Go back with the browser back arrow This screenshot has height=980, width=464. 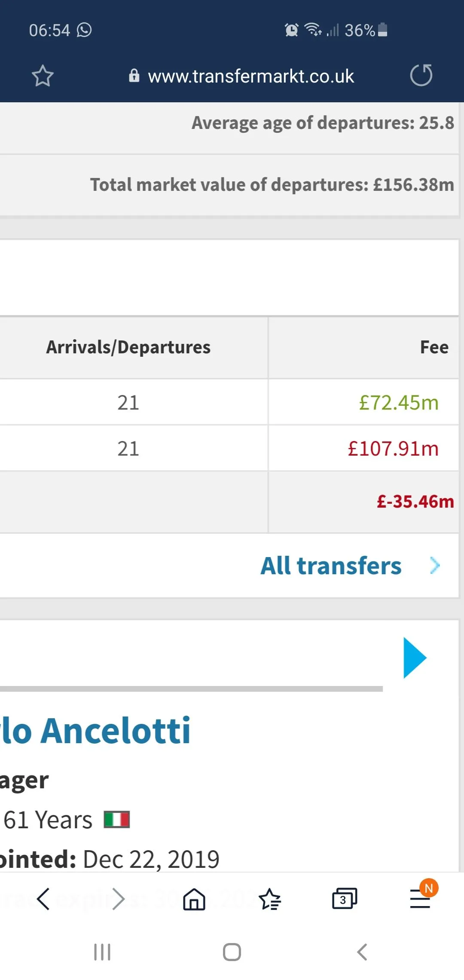click(x=43, y=899)
